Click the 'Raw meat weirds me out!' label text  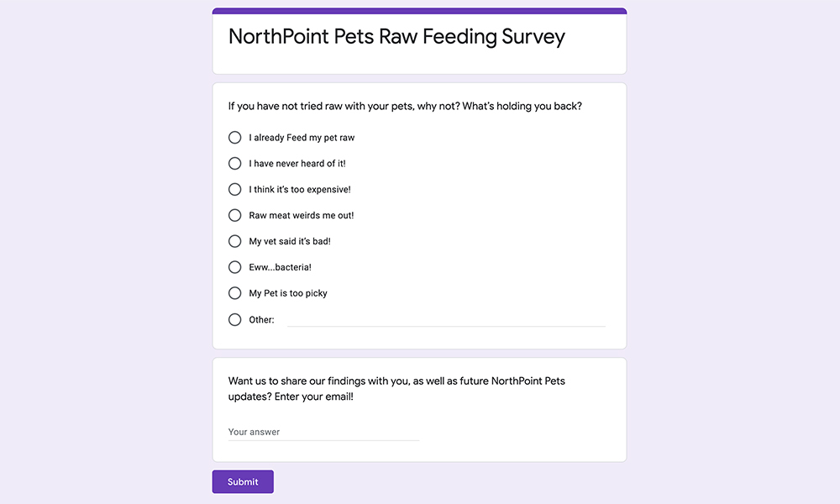301,215
